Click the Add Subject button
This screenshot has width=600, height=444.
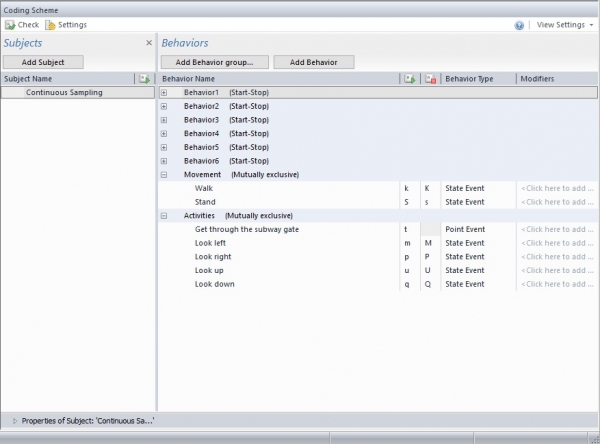[43, 62]
